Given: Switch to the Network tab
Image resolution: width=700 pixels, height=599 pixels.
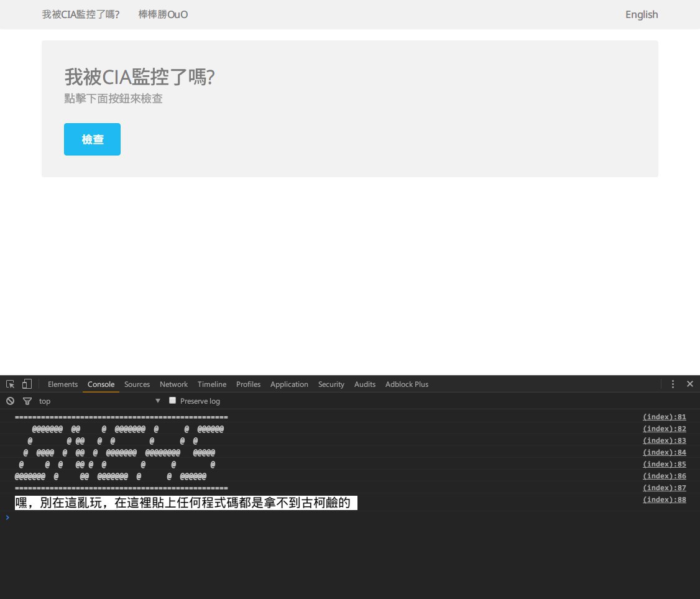Looking at the screenshot, I should [x=173, y=384].
